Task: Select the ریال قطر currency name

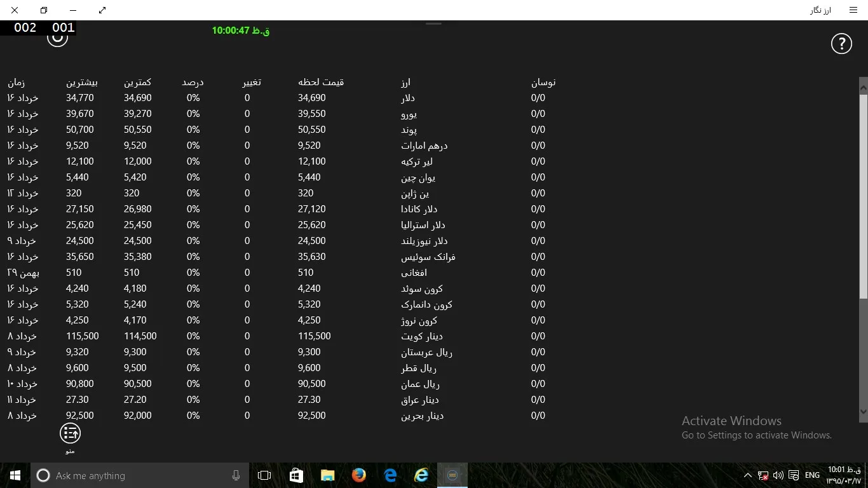Action: pos(418,368)
